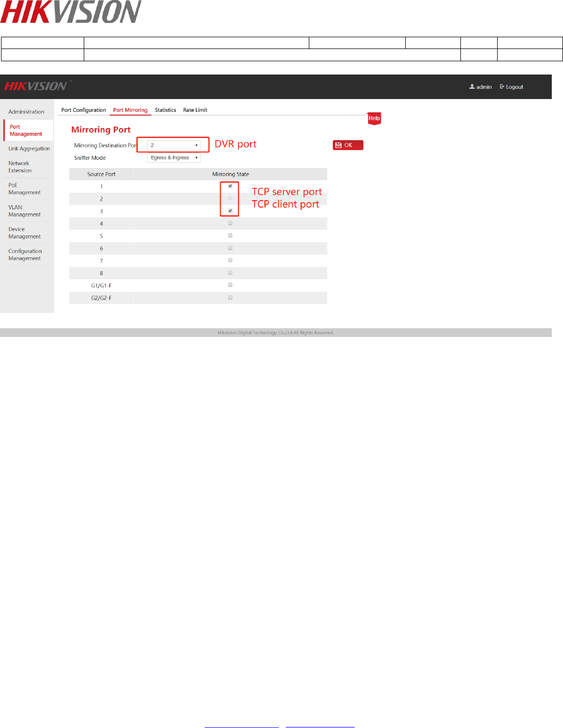Enable mirroring for source port 1
This screenshot has height=728, width=563.
(230, 186)
